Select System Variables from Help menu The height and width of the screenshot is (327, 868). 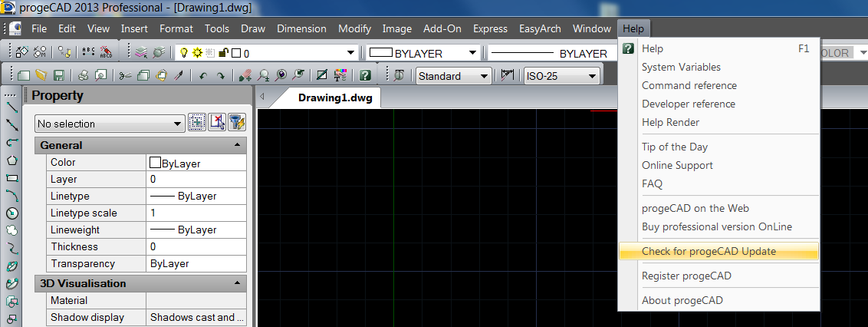[x=681, y=67]
